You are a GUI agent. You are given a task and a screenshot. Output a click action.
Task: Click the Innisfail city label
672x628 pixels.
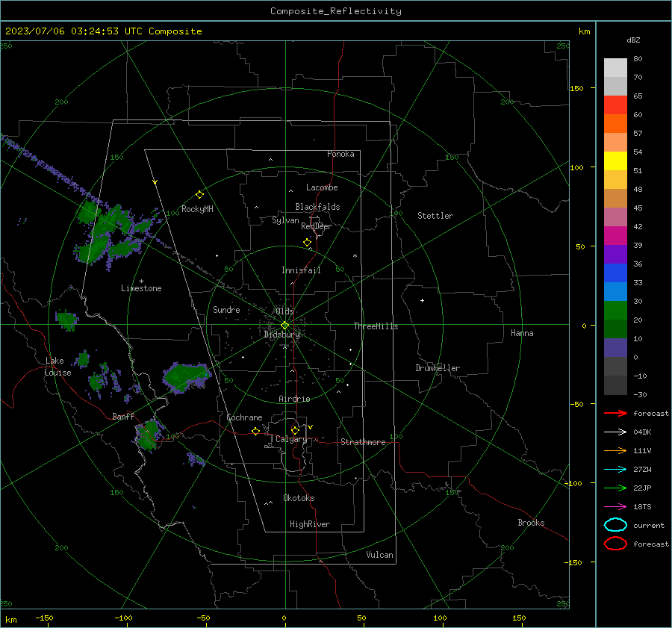pos(302,270)
